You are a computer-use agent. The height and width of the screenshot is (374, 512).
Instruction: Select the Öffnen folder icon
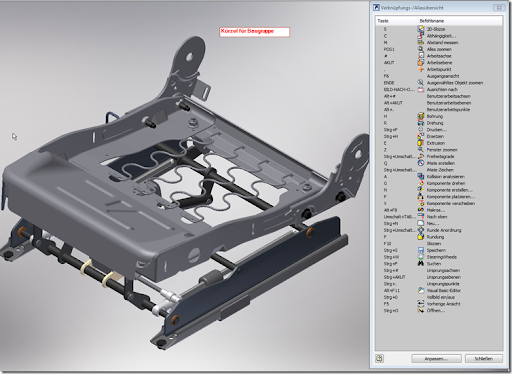(x=421, y=310)
